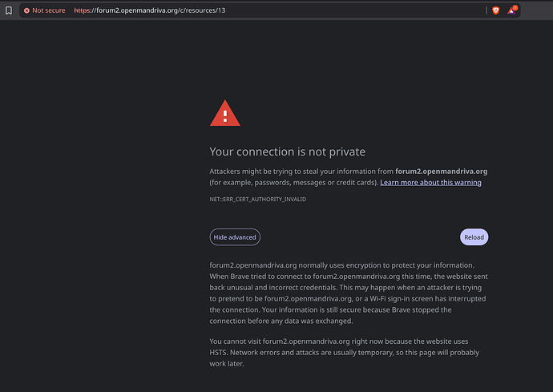
Task: Open the Brave Rewards triangle icon
Action: [x=511, y=10]
